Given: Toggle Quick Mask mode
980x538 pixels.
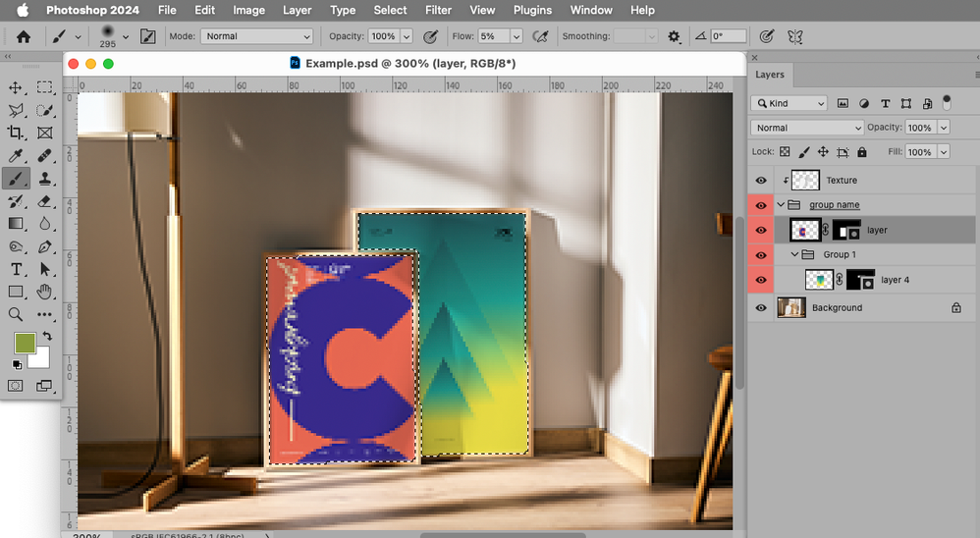Looking at the screenshot, I should (16, 386).
